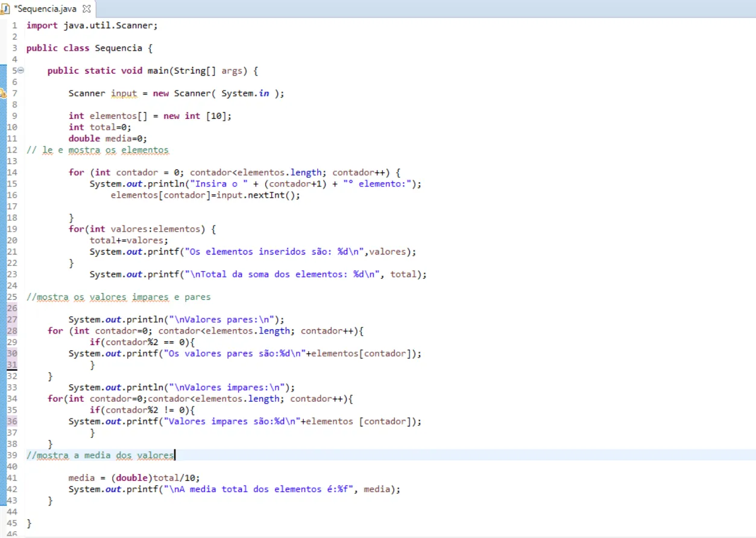Click the 'main' method name
Image resolution: width=756 pixels, height=538 pixels.
point(157,71)
